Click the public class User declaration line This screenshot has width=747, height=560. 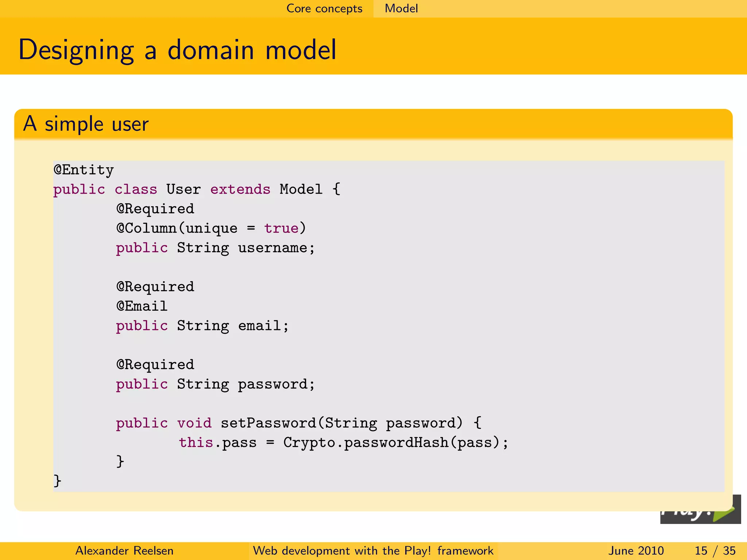tap(197, 190)
